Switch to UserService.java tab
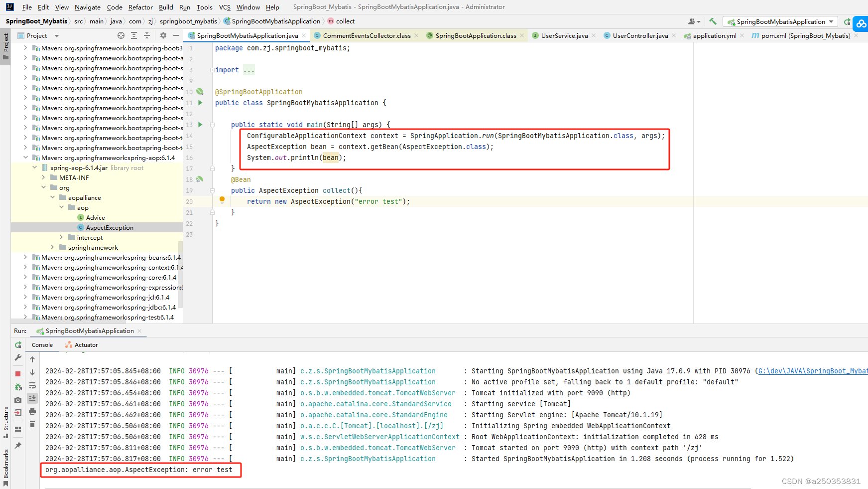The height and width of the screenshot is (489, 868). tap(564, 35)
